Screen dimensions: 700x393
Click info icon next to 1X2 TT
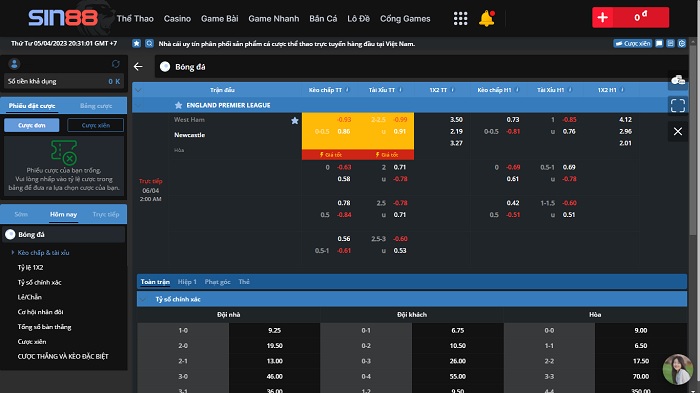coord(453,90)
